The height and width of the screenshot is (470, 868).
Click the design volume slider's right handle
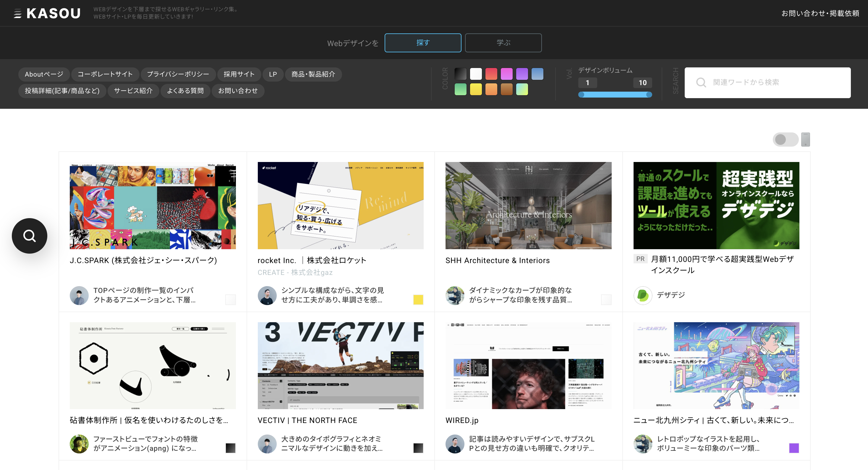click(649, 95)
